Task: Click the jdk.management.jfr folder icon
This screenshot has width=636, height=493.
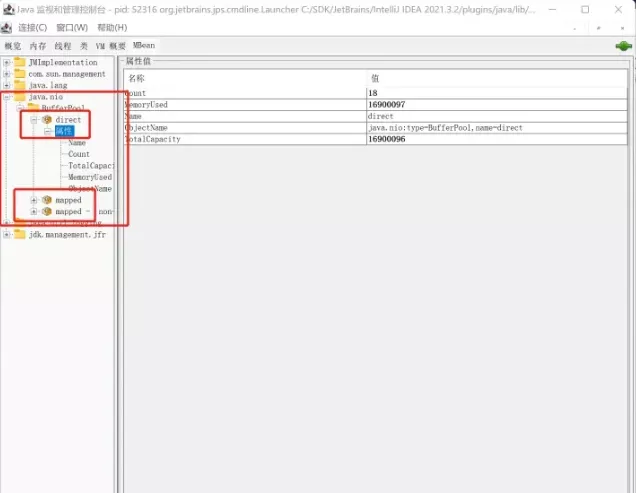Action: pyautogui.click(x=19, y=234)
